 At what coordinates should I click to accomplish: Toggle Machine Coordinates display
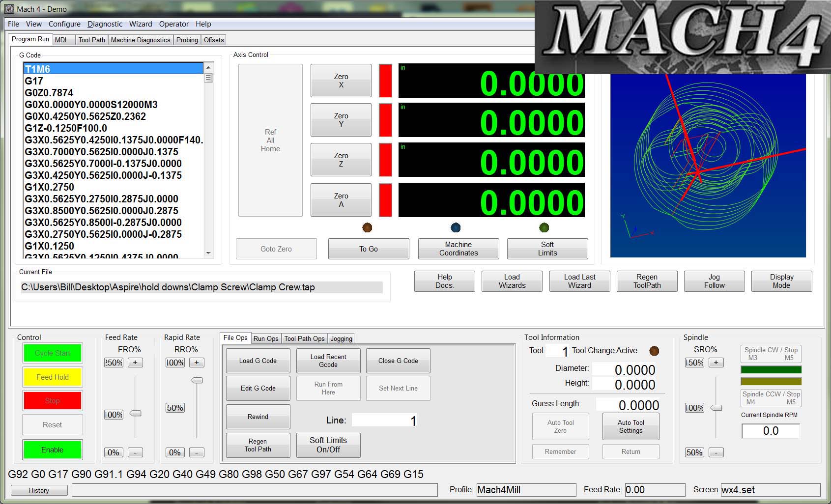(x=458, y=249)
